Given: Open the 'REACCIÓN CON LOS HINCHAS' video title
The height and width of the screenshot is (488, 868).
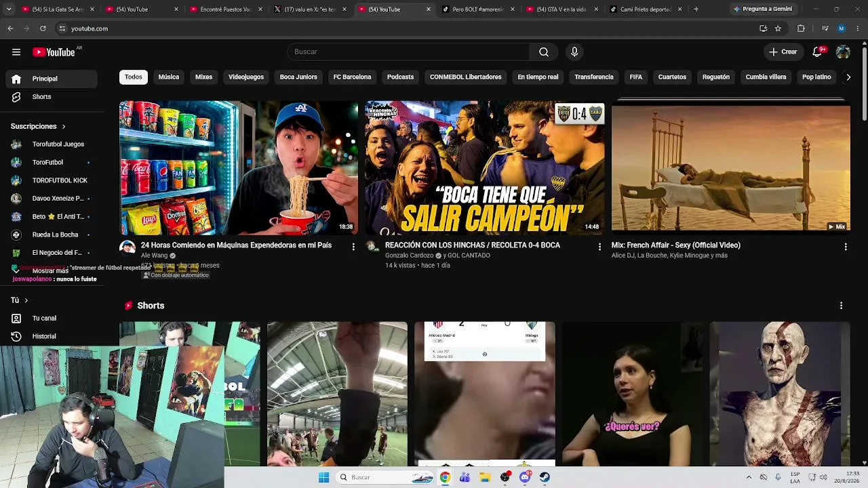Looking at the screenshot, I should tap(473, 245).
